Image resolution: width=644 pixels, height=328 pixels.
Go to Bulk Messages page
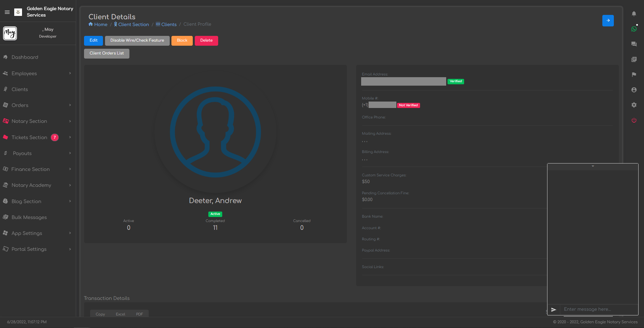click(29, 217)
